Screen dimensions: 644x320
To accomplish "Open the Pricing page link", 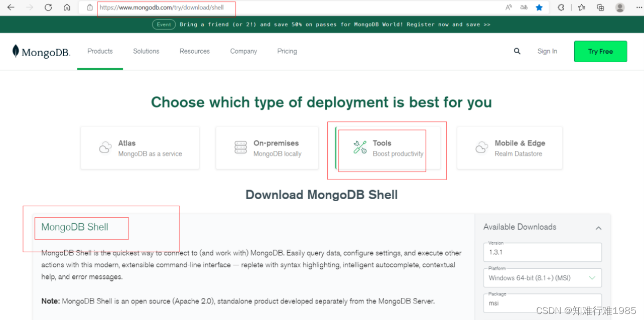I will (287, 51).
